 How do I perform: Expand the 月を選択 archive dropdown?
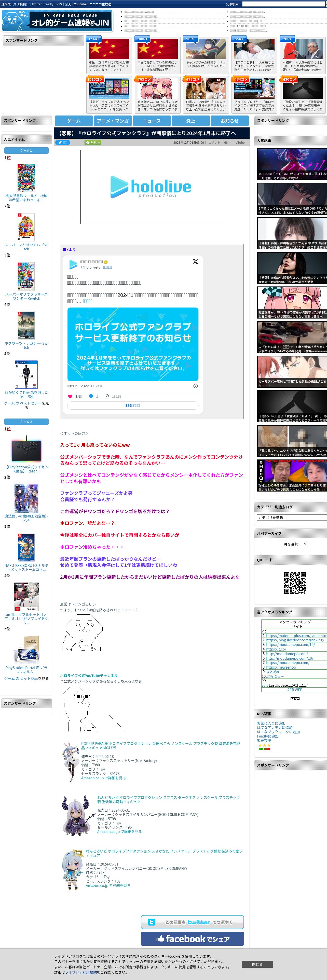pyautogui.click(x=295, y=544)
